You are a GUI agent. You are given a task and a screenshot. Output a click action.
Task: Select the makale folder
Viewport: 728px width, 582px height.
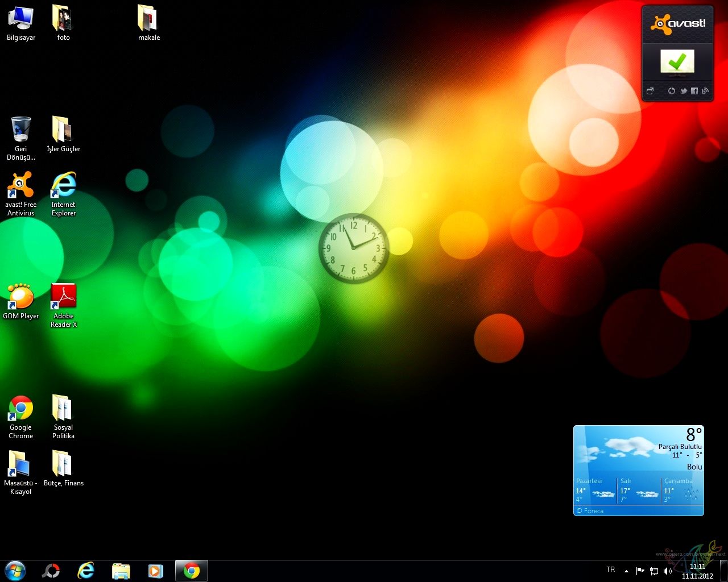148,23
